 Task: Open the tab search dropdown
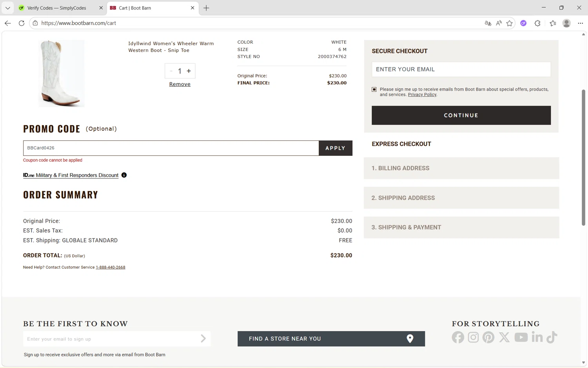(x=7, y=8)
